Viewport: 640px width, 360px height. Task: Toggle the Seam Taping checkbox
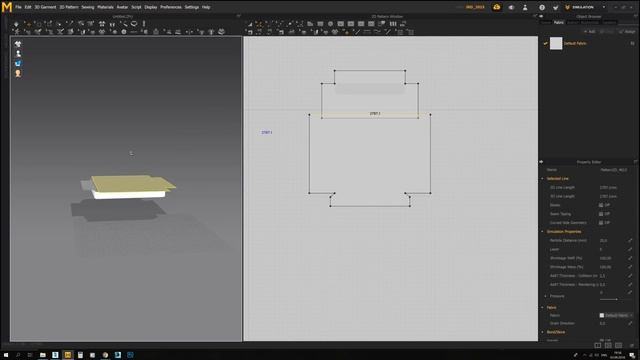tap(601, 214)
